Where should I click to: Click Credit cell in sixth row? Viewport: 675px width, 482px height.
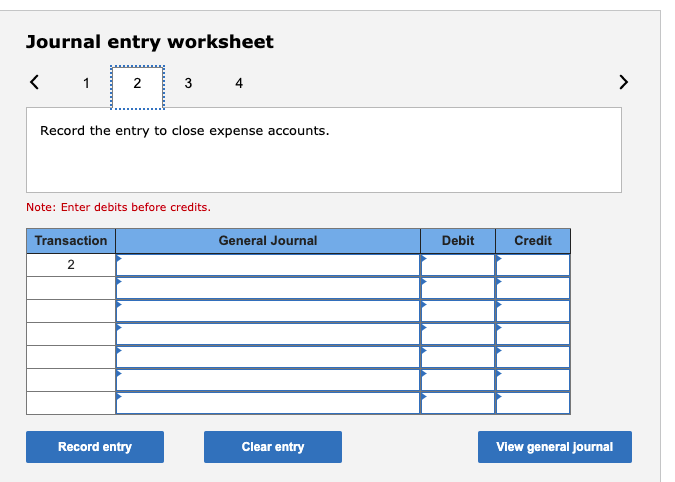[533, 380]
